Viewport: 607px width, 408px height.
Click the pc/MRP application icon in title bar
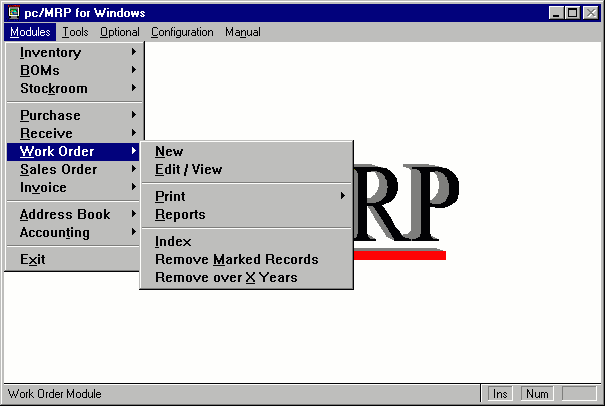[x=14, y=12]
